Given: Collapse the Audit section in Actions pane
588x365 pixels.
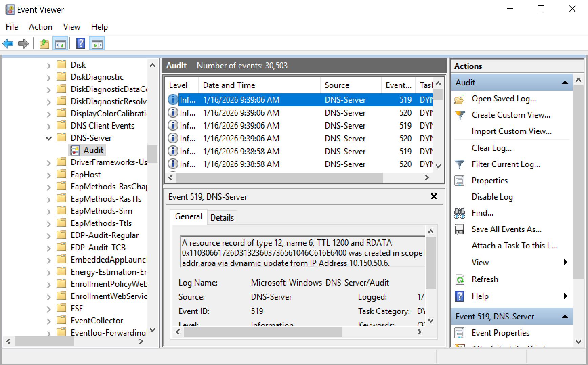Looking at the screenshot, I should click(565, 82).
